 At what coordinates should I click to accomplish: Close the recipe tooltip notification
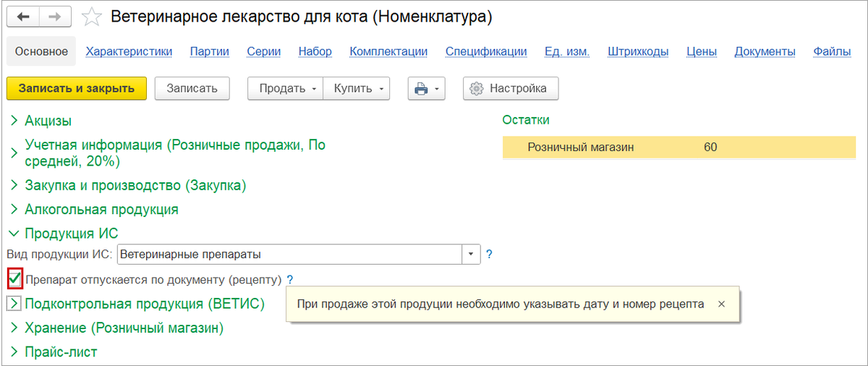tap(721, 305)
